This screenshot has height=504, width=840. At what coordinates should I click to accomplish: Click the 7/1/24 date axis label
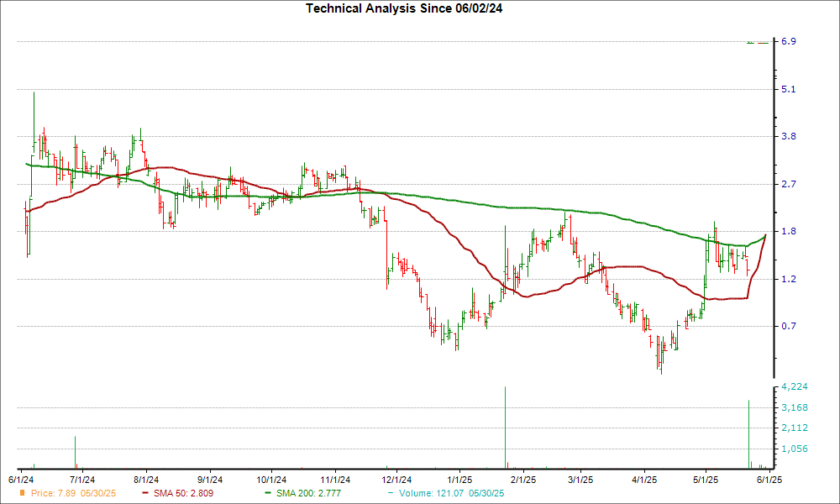click(82, 480)
